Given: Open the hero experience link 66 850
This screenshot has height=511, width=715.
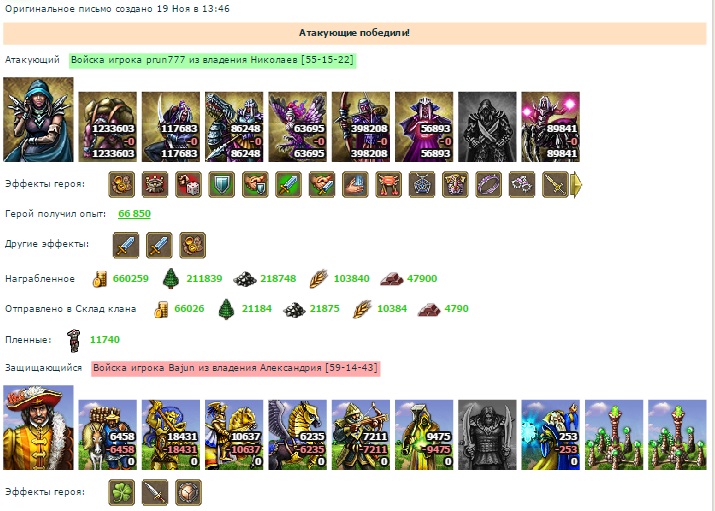Looking at the screenshot, I should (x=134, y=214).
